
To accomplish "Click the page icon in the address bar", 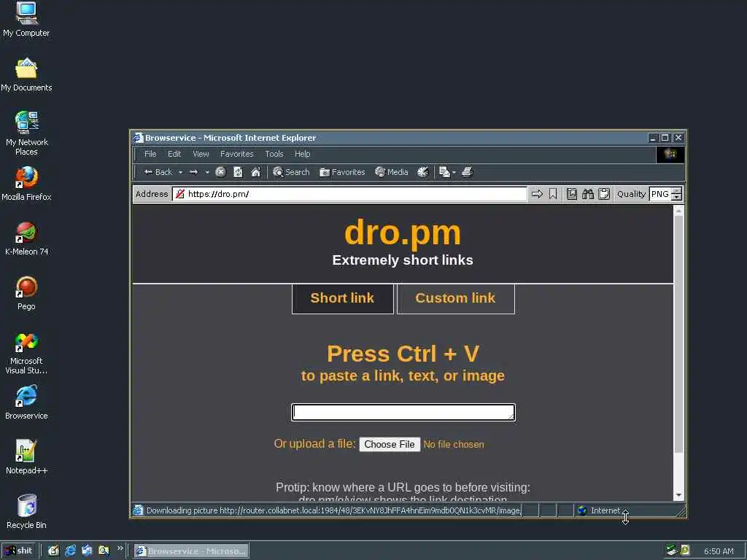I will [179, 194].
